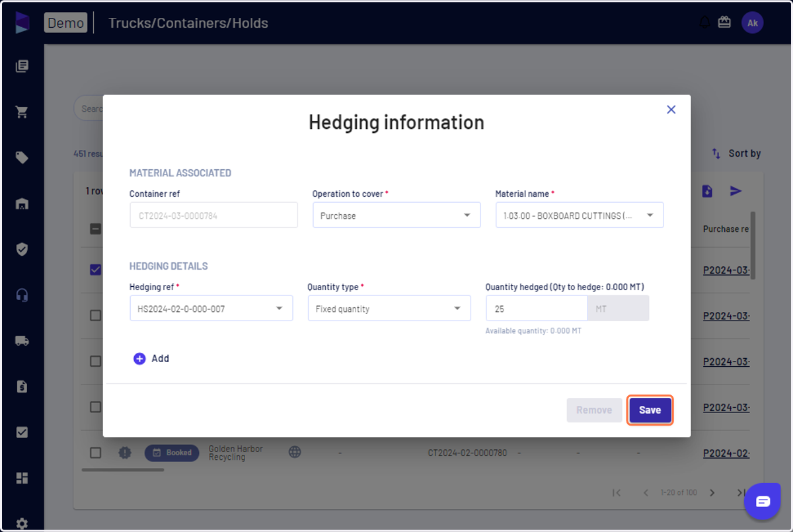Click the table's horizontal scrollbar
The width and height of the screenshot is (793, 532).
coord(123,470)
